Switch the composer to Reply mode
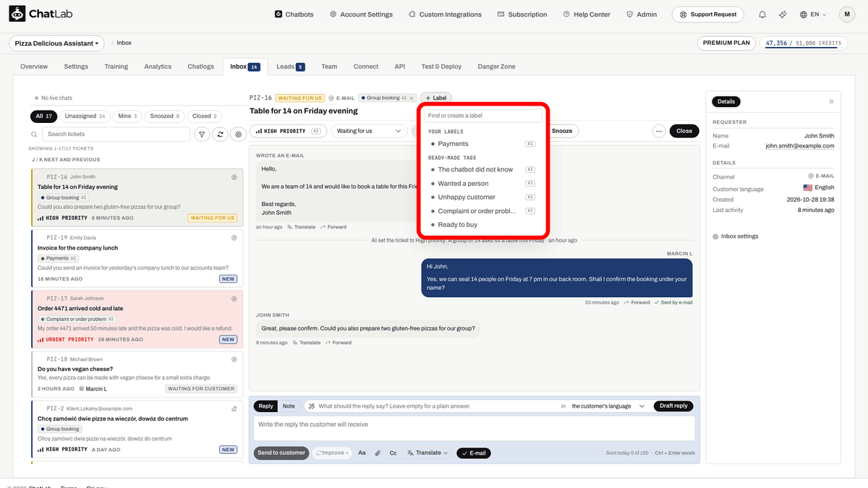The height and width of the screenshot is (488, 868). [266, 406]
